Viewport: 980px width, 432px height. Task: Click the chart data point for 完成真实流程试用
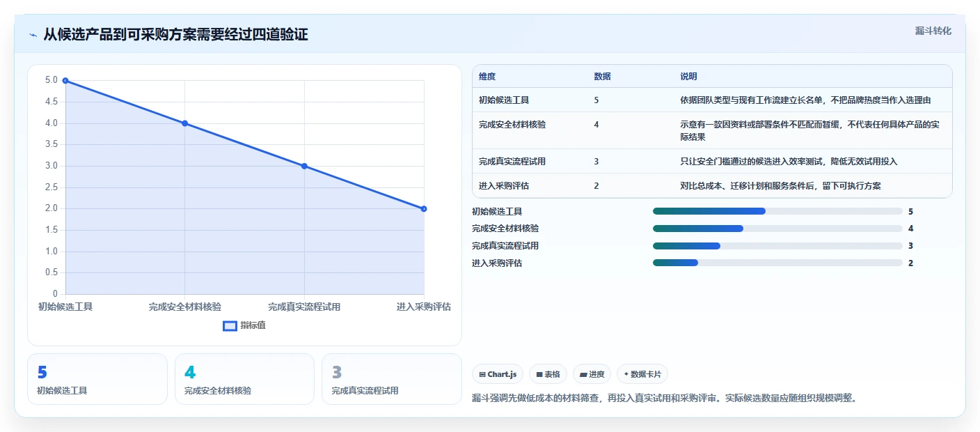tap(304, 166)
